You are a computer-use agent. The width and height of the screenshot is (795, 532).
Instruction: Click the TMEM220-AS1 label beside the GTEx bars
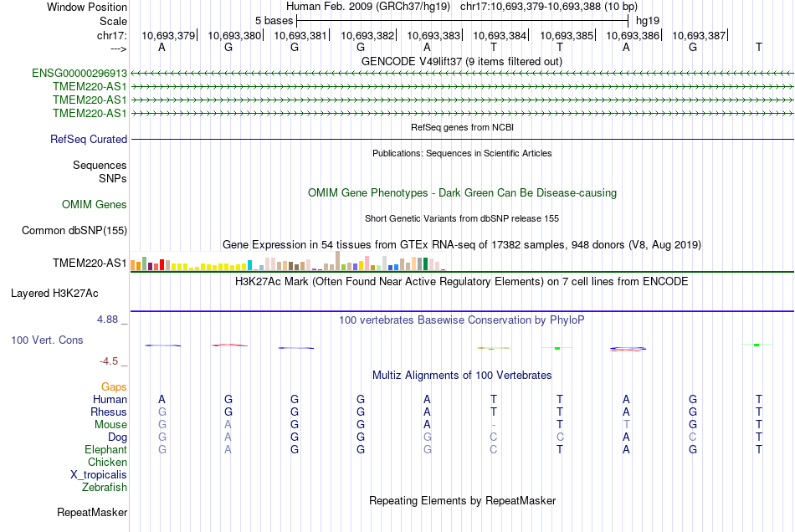[90, 263]
